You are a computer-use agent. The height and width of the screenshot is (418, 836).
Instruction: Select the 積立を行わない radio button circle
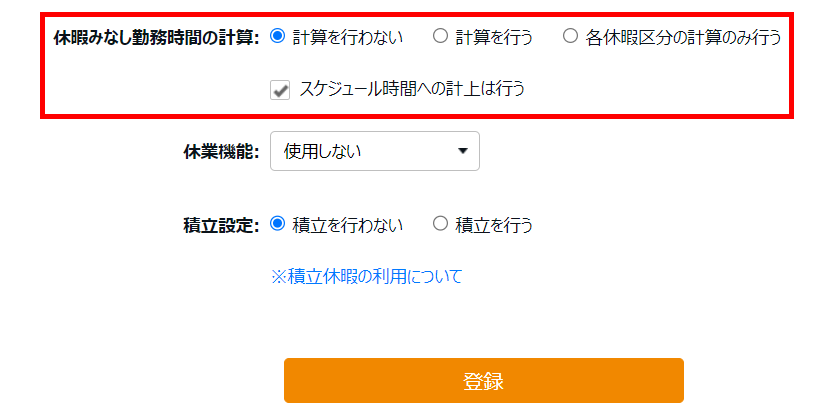coord(278,224)
